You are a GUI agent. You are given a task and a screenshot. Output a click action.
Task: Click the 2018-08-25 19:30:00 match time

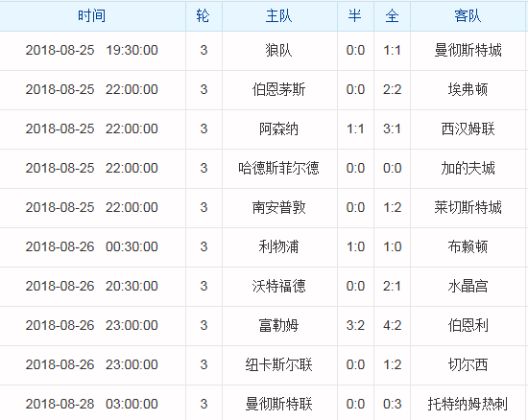tap(92, 51)
